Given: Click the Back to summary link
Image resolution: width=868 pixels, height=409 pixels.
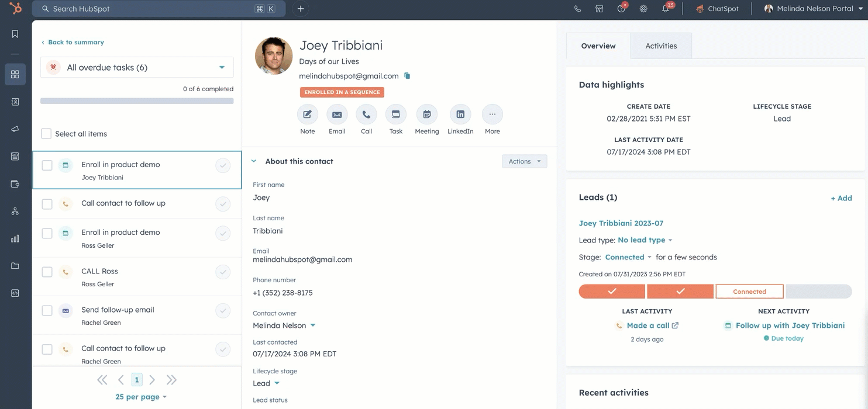Looking at the screenshot, I should pos(73,42).
